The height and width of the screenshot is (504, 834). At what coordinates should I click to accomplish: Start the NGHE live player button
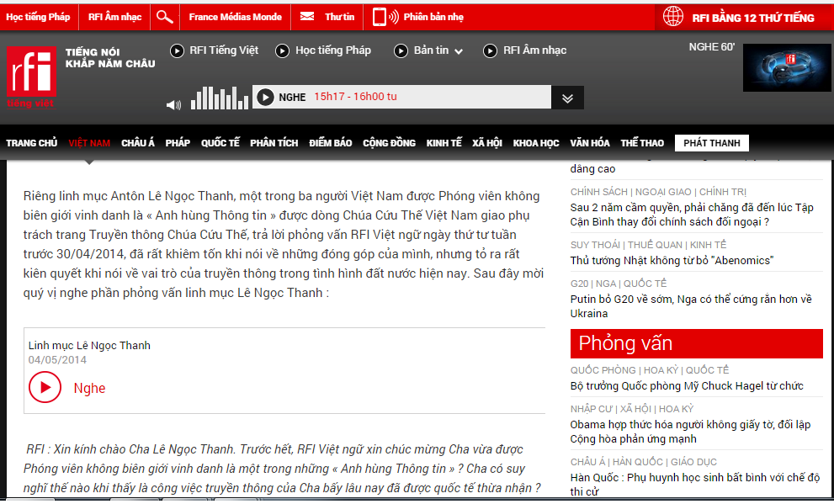[265, 98]
